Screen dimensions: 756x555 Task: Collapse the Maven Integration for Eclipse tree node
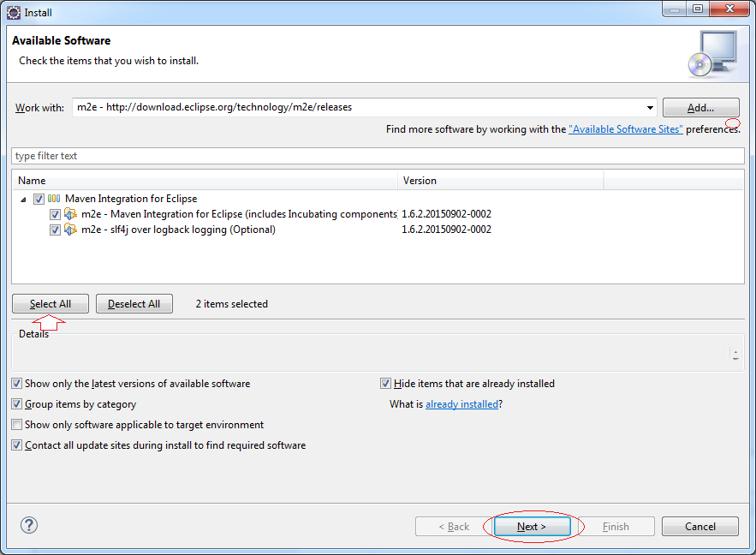pyautogui.click(x=23, y=200)
